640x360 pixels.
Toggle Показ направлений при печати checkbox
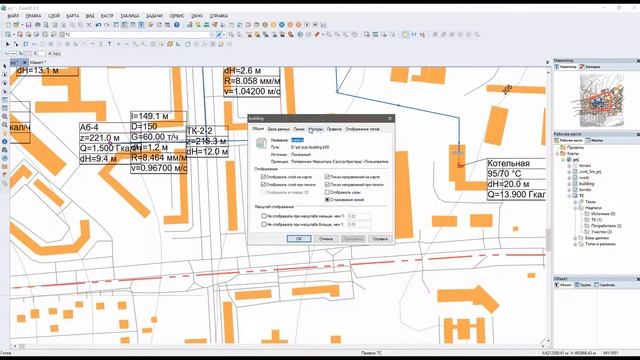pos(327,184)
